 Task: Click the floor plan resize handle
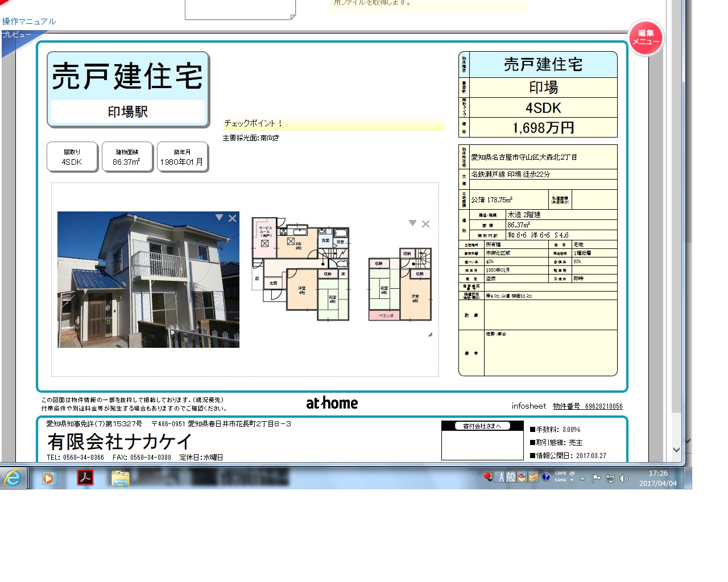(430, 335)
